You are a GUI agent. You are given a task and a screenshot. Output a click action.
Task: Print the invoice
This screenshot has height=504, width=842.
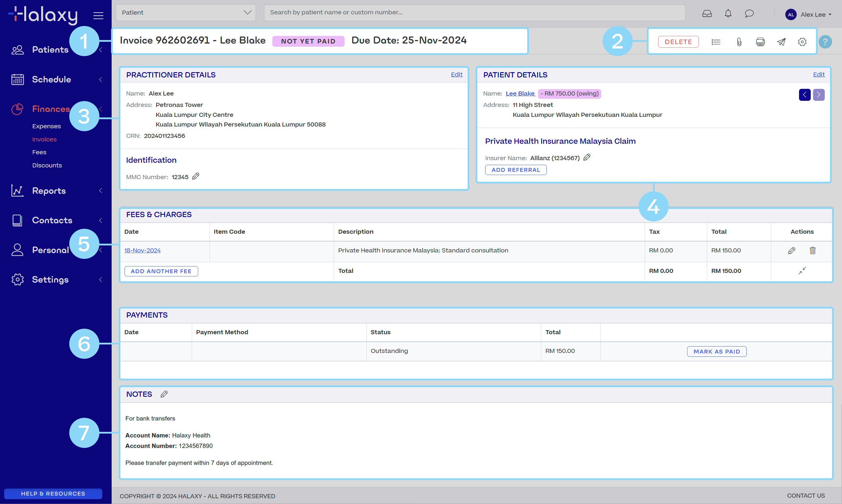(760, 42)
